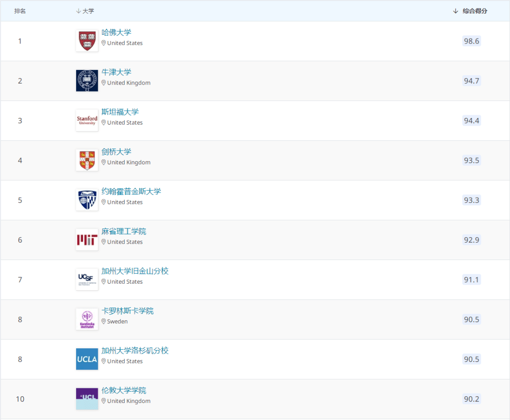Click the location pin under 斯坦福大学
The width and height of the screenshot is (510, 420).
pos(103,123)
